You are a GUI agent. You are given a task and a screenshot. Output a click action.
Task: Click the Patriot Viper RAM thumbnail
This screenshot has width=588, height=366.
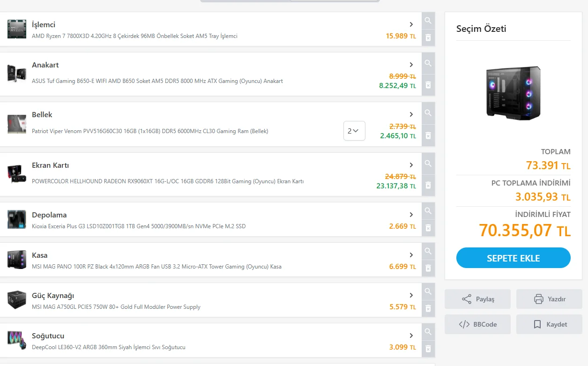click(17, 124)
